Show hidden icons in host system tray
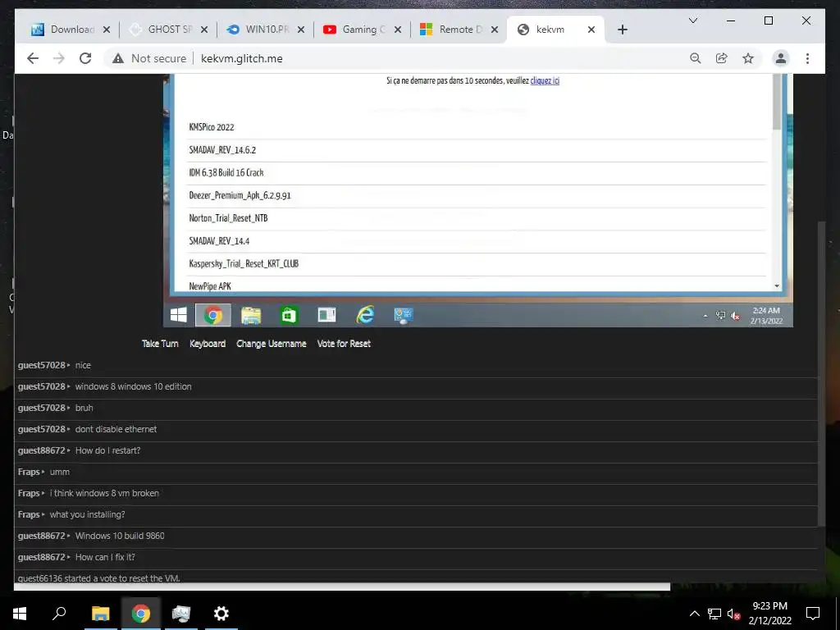The image size is (840, 630). click(694, 614)
